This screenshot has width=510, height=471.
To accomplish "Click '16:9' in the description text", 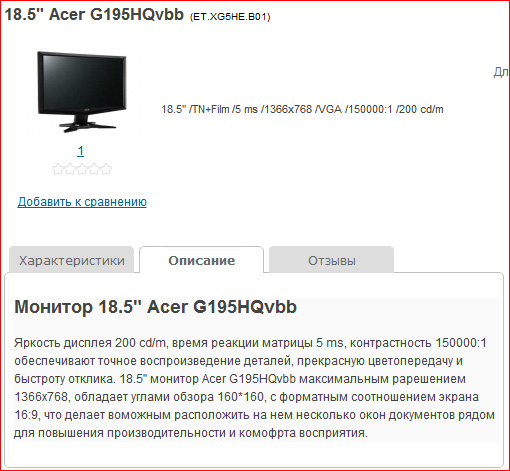I will coord(26,415).
